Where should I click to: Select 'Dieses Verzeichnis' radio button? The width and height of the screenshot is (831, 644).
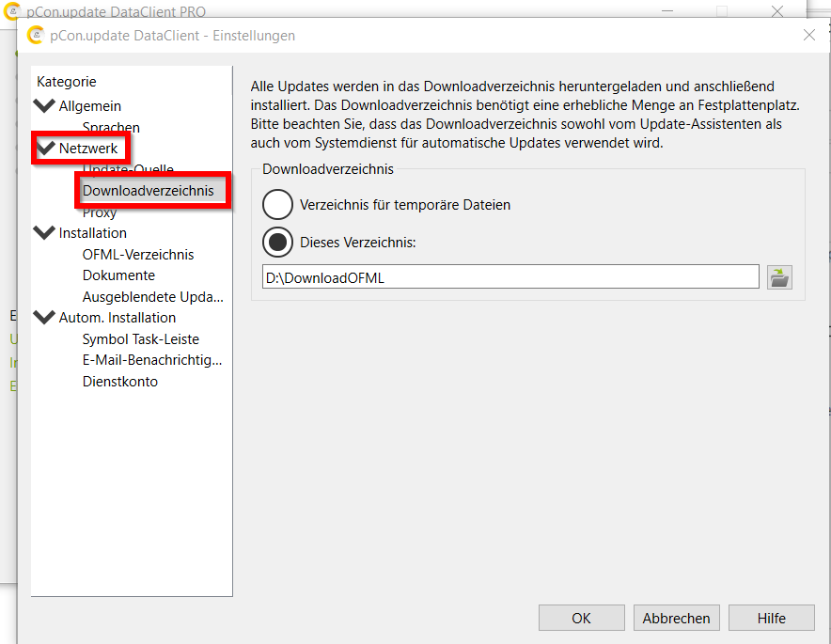point(278,243)
